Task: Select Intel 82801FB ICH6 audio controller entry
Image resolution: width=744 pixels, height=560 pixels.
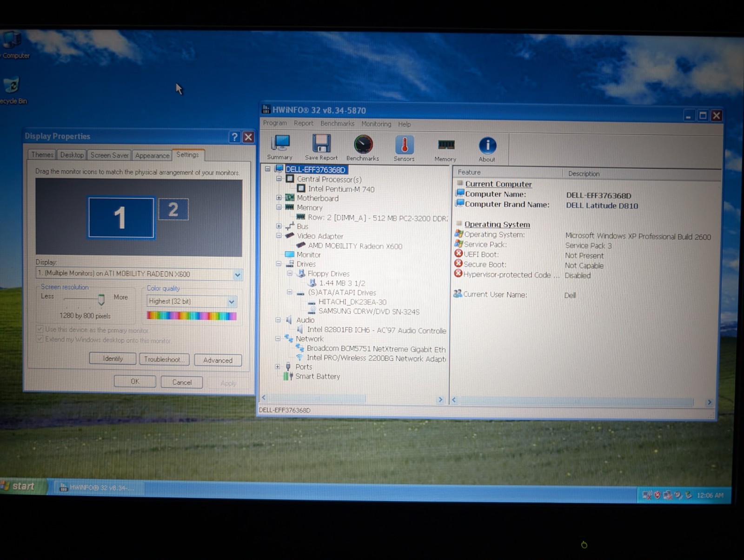Action: point(377,330)
